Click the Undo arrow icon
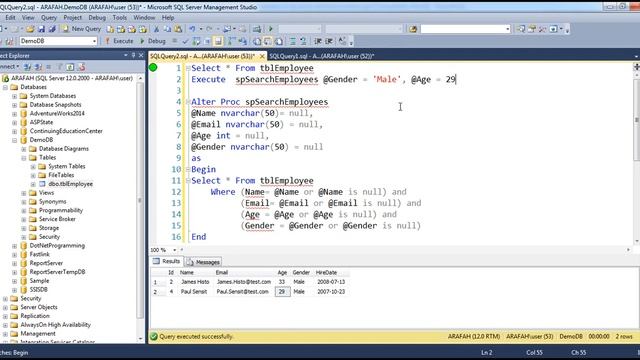 point(192,29)
